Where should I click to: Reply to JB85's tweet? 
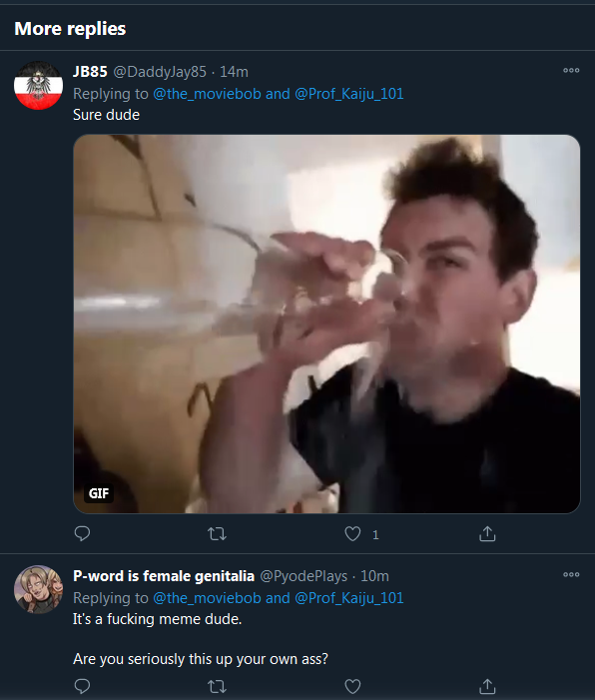82,533
